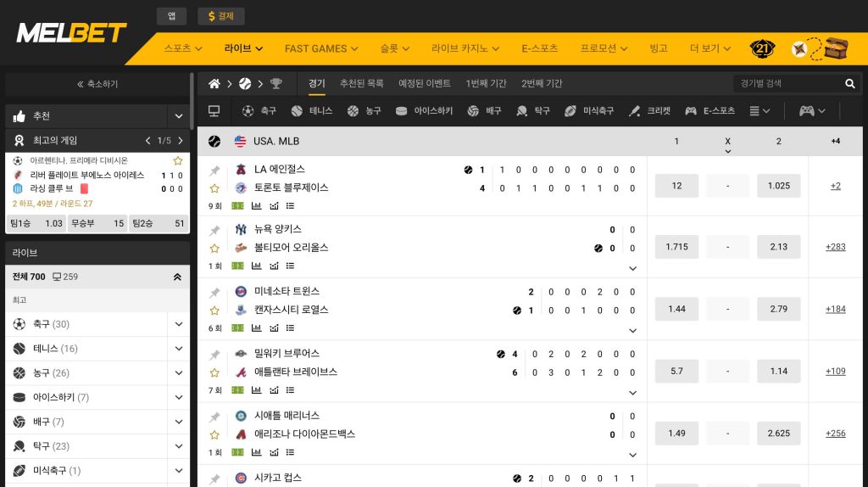Go to next 최고의 게임 slide
The height and width of the screenshot is (487, 868).
coord(181,141)
